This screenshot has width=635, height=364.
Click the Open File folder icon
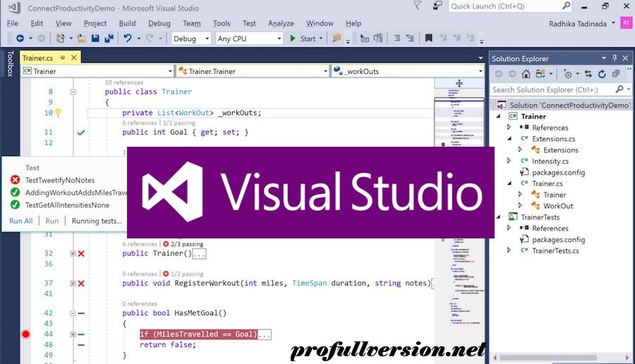pyautogui.click(x=82, y=39)
